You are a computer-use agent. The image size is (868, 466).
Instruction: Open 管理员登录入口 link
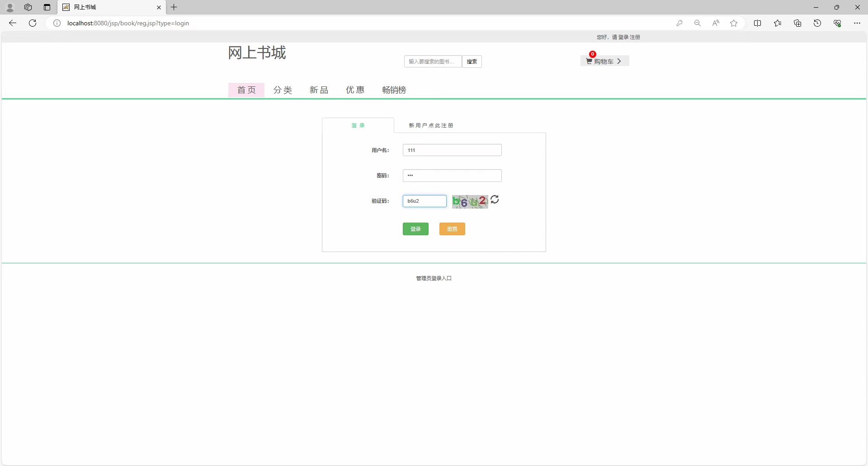pos(434,278)
